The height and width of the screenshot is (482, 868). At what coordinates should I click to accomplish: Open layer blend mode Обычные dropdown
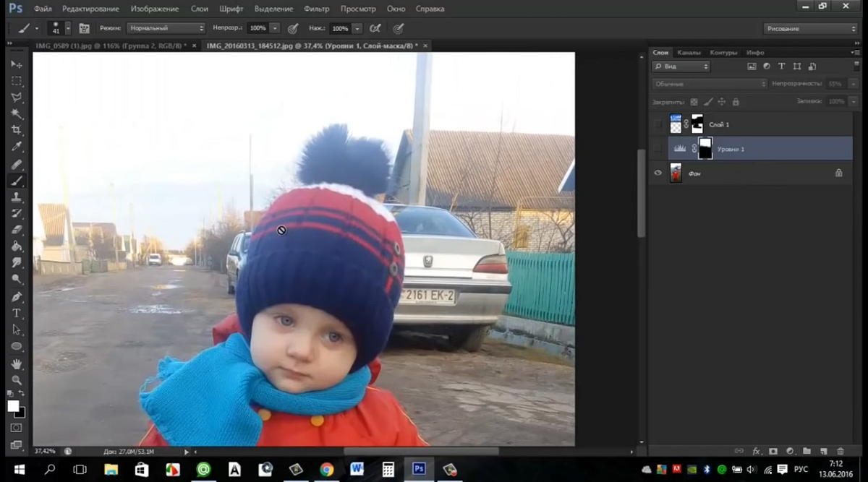(709, 84)
